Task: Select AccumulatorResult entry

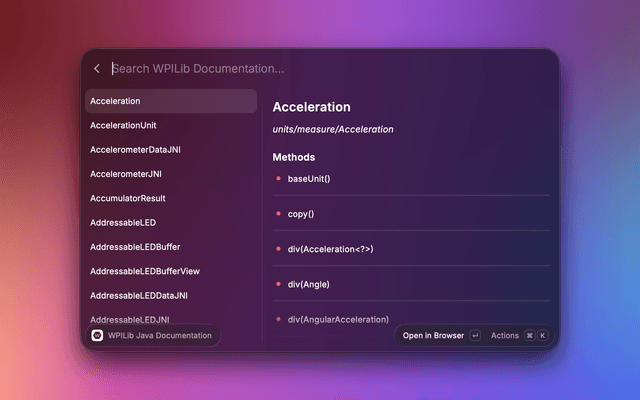Action: tap(171, 198)
